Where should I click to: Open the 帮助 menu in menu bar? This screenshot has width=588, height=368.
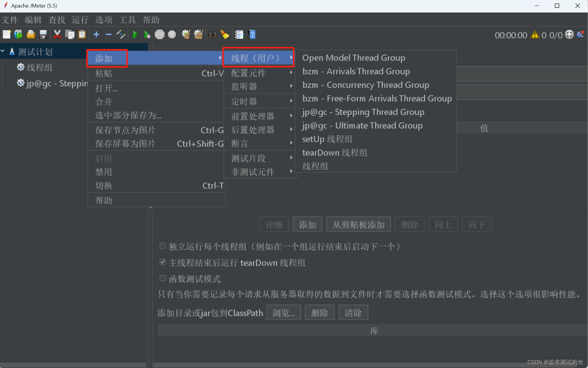pyautogui.click(x=151, y=20)
